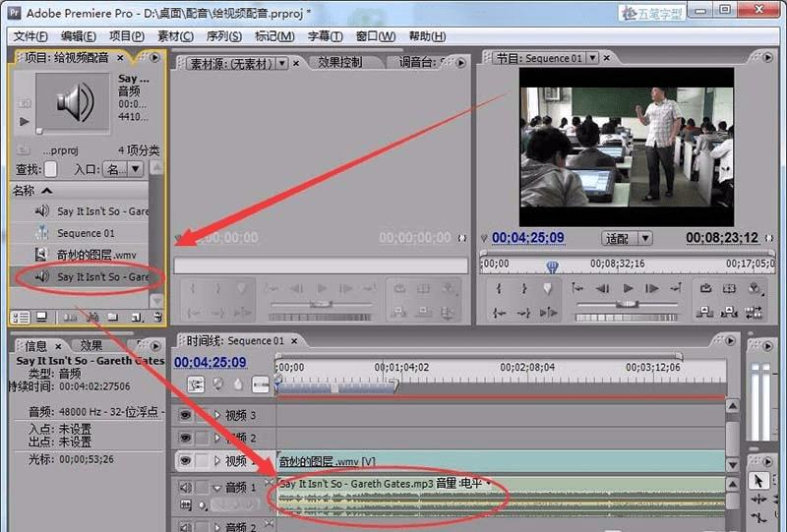Image resolution: width=787 pixels, height=532 pixels.
Task: Mute 音频 1 track with speaker toggle
Action: pos(185,487)
